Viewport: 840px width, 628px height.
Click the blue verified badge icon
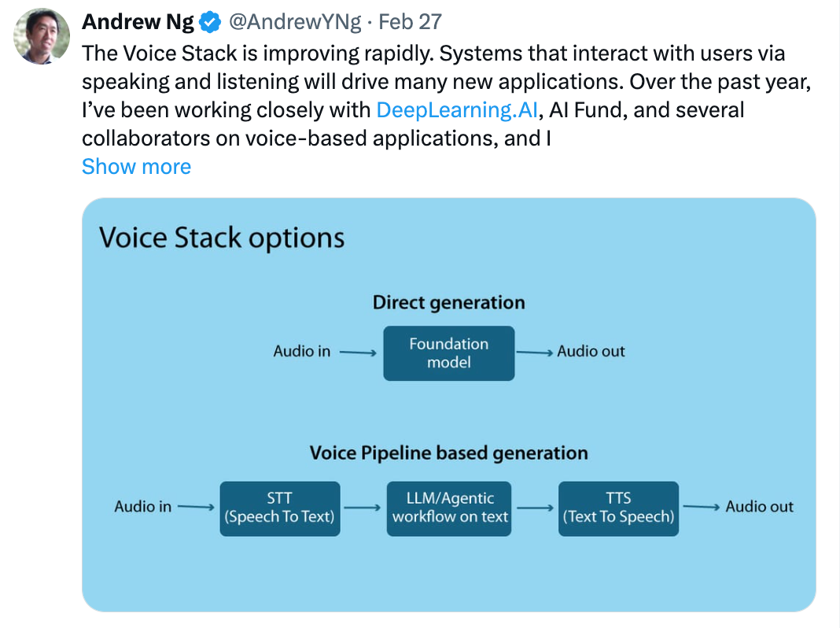click(210, 23)
